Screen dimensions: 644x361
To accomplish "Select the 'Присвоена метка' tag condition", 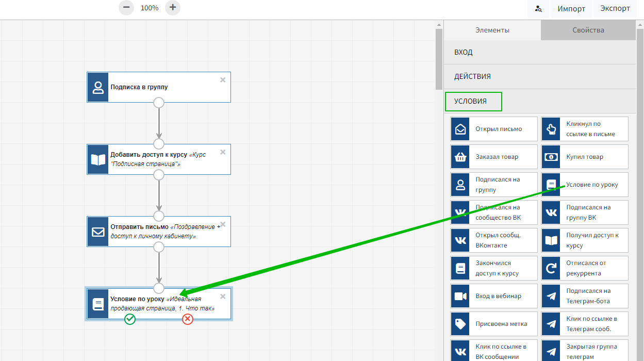I will [x=494, y=324].
